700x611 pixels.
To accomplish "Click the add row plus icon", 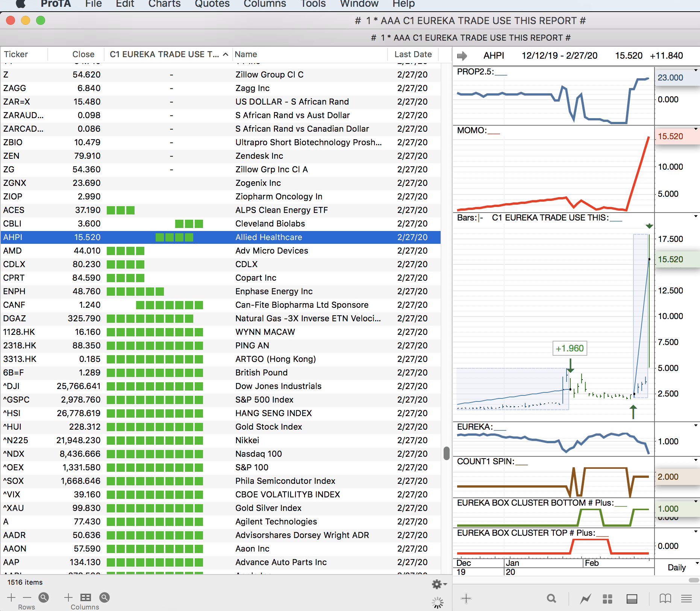I will 11,597.
